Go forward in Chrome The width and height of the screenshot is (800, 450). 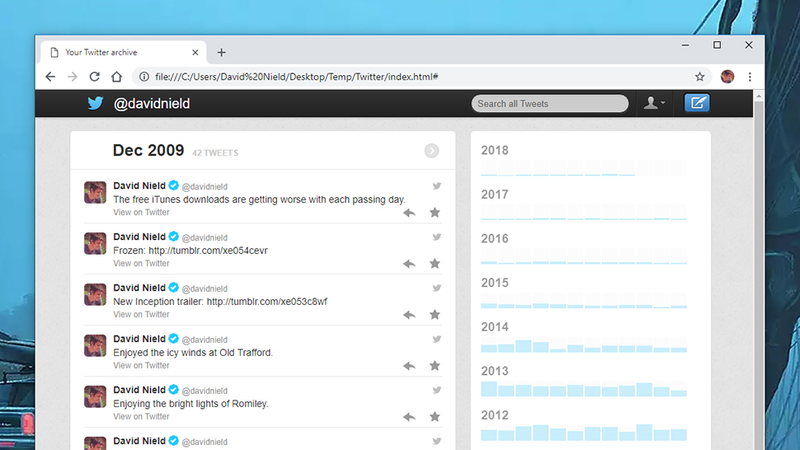(x=72, y=77)
